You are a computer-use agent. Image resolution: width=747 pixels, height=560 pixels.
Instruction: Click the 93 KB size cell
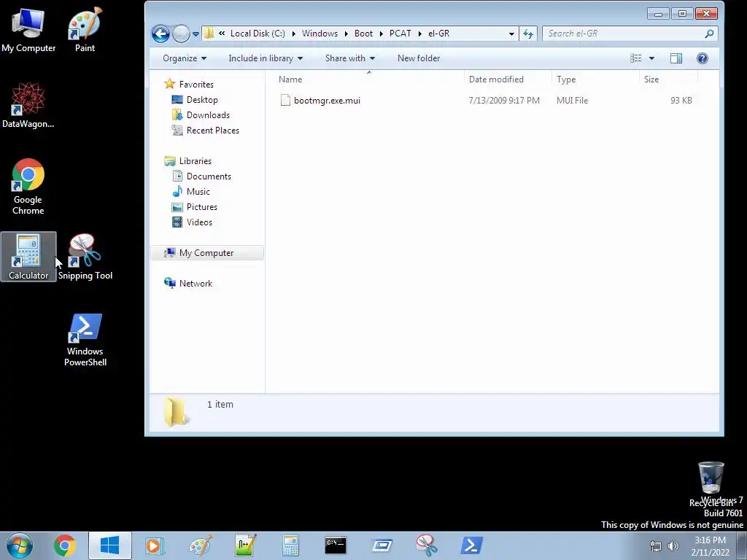pos(681,101)
